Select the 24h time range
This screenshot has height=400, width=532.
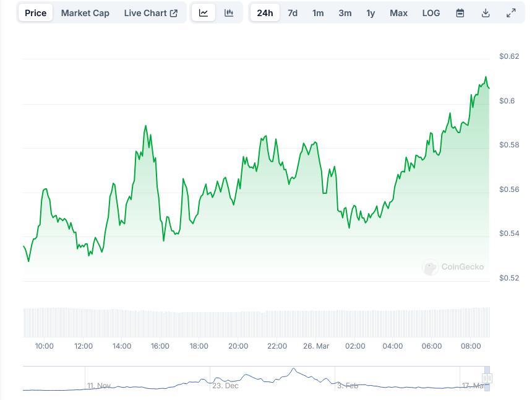(x=265, y=13)
